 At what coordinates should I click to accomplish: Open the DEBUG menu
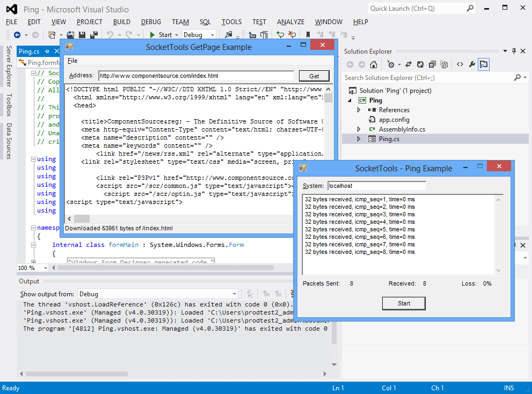pos(151,21)
